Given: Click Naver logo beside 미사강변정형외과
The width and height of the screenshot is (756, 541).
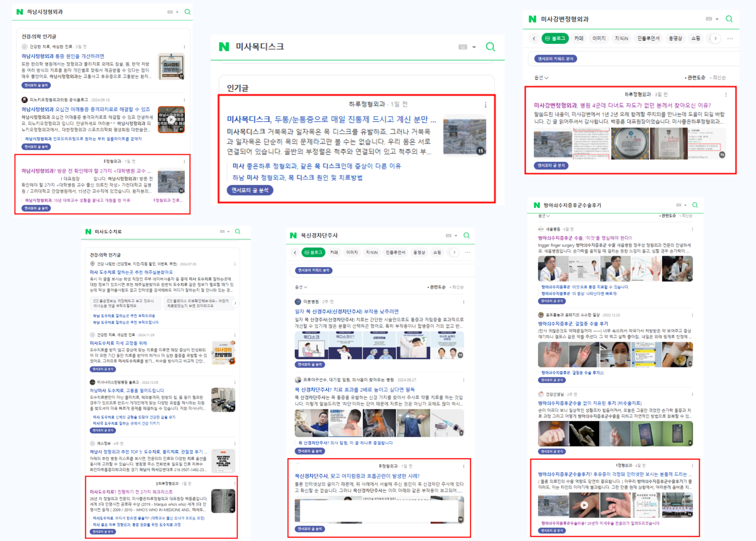Looking at the screenshot, I should [x=532, y=19].
